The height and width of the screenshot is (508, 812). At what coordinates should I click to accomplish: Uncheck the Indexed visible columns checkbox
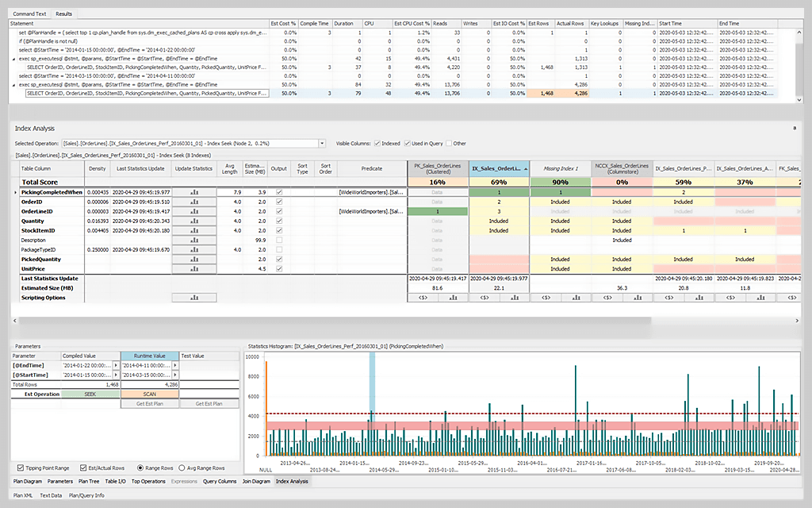[x=377, y=144]
